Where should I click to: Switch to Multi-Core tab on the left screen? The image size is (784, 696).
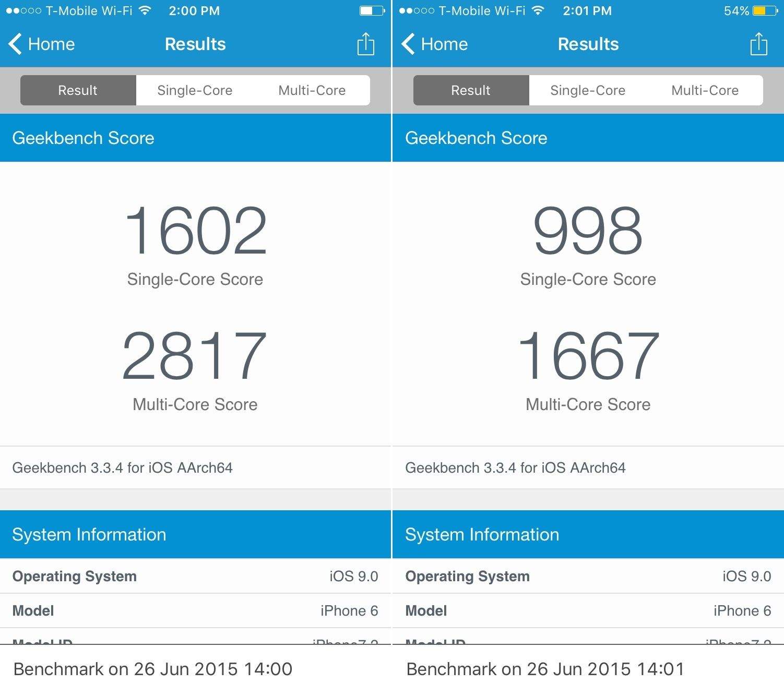312,90
